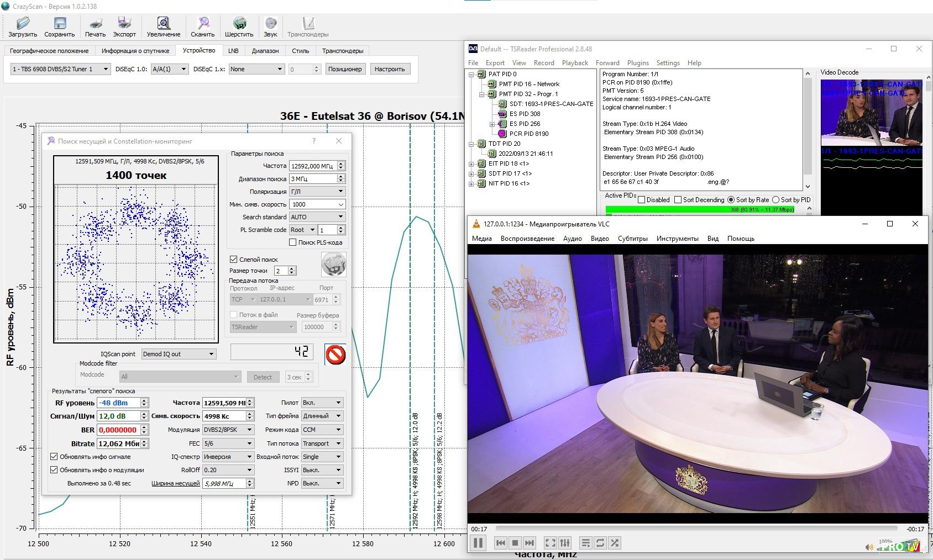Open the IQScan point dropdown
Image resolution: width=933 pixels, height=560 pixels.
tap(179, 354)
